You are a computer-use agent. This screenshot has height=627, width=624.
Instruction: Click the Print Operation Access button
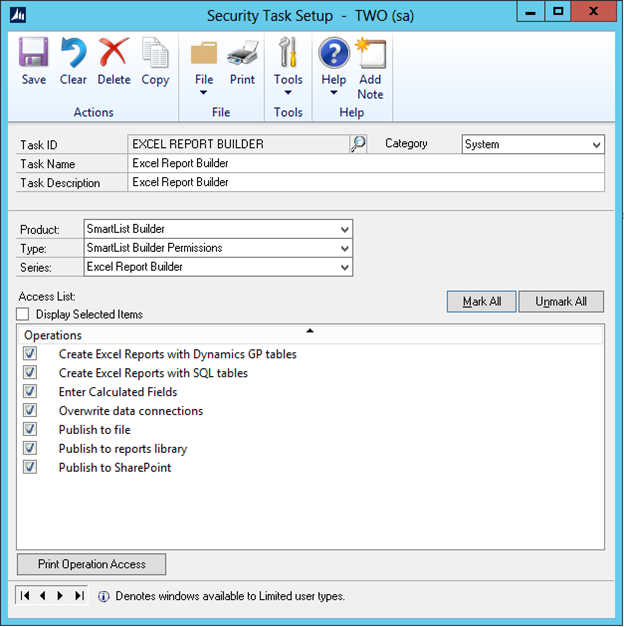click(x=92, y=564)
